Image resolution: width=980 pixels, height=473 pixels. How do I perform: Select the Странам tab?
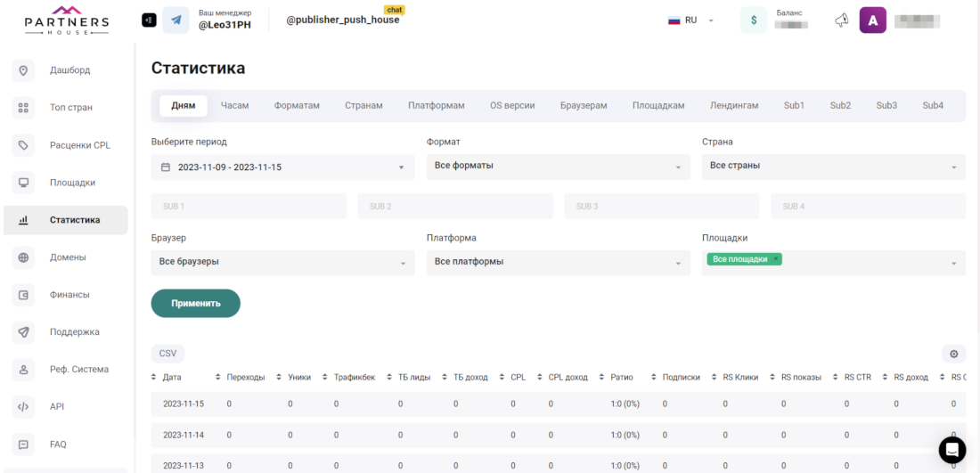pos(363,105)
